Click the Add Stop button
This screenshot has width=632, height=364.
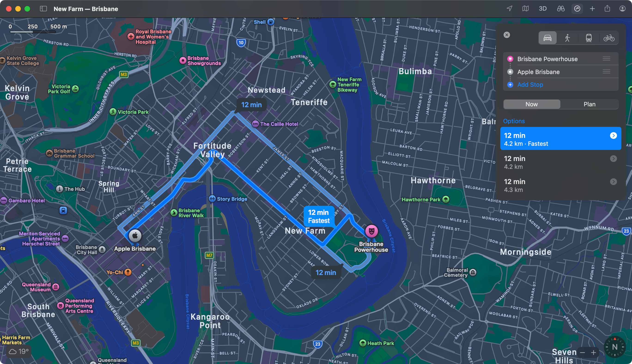[x=530, y=84]
